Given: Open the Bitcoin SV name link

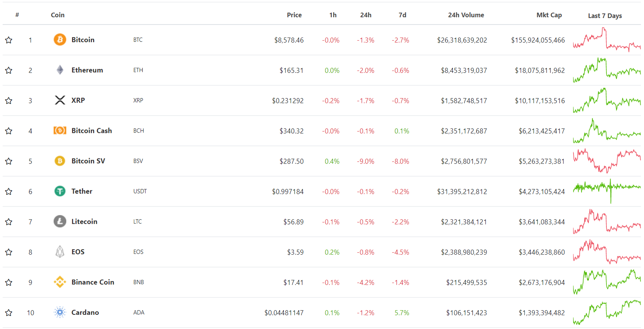Looking at the screenshot, I should 88,161.
